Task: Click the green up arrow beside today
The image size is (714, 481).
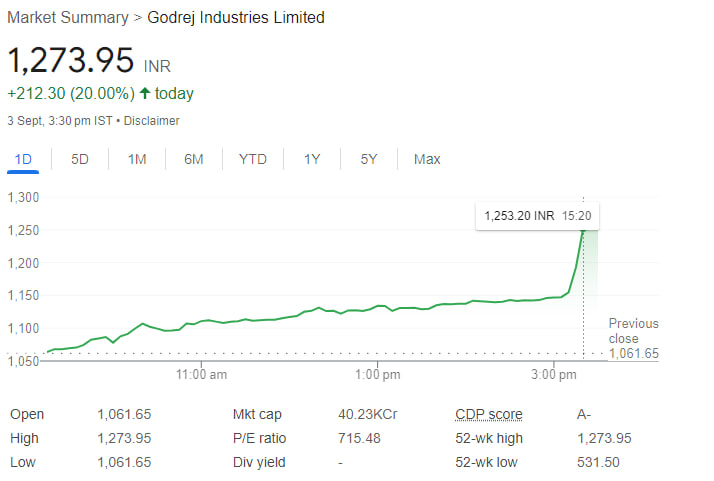Action: coord(145,93)
